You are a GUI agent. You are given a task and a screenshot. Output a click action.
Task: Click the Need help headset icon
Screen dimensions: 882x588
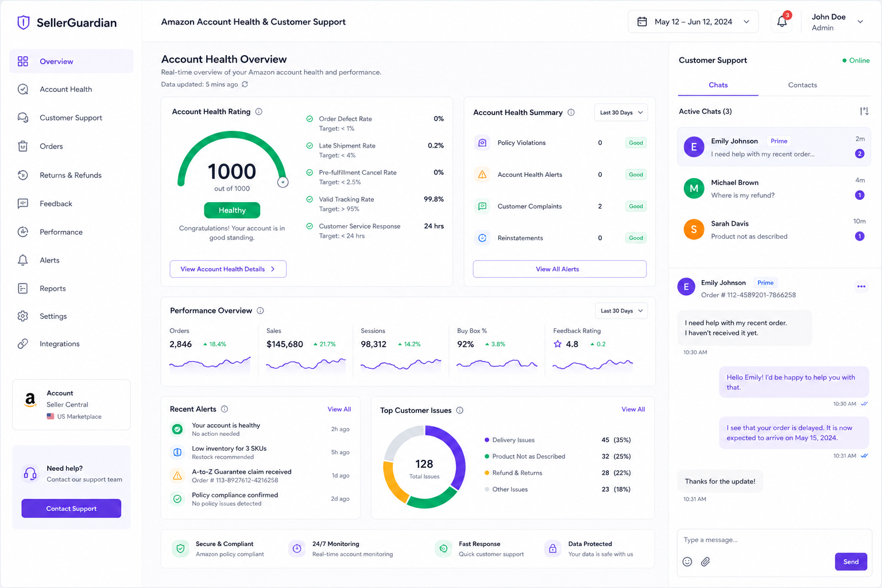point(30,474)
